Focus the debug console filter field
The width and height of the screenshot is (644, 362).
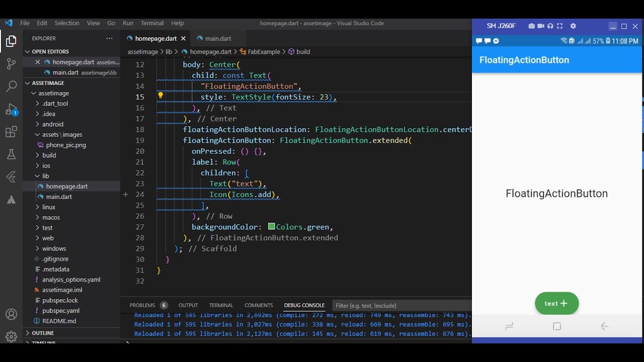403,305
